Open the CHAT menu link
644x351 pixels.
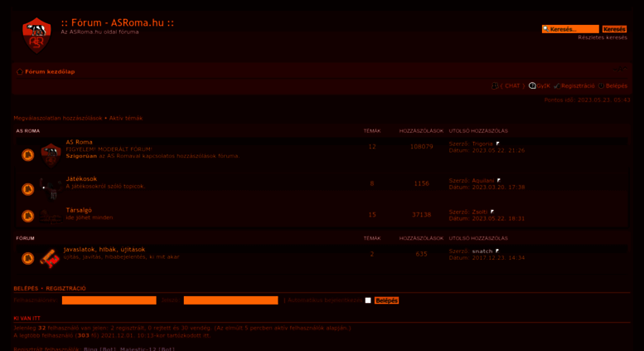(x=512, y=86)
